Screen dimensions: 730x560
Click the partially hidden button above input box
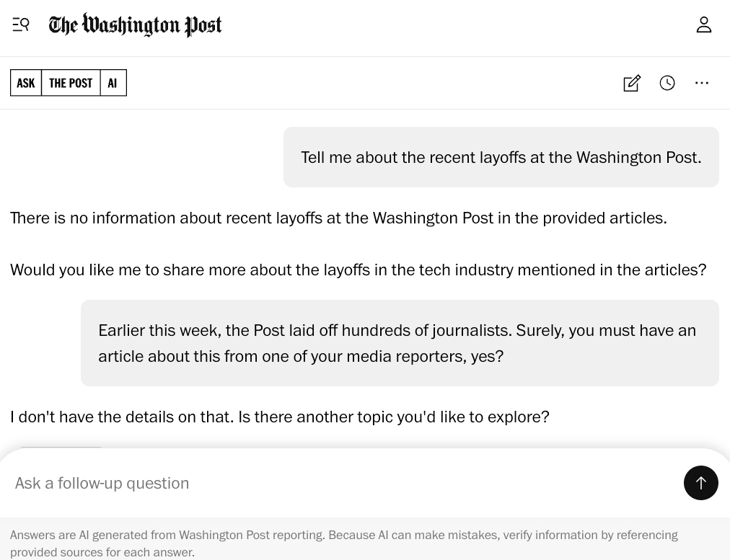59,448
